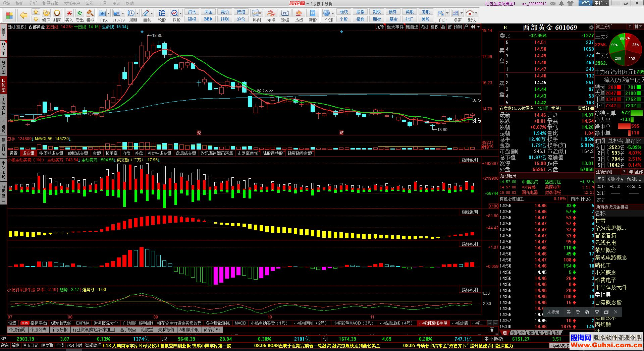Click the BBD button

pos(208,19)
